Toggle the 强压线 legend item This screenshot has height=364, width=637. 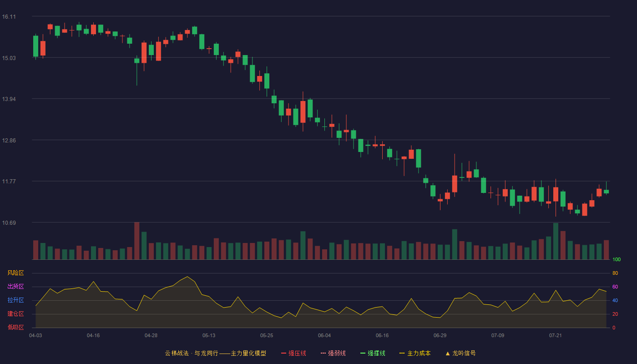pyautogui.click(x=293, y=353)
